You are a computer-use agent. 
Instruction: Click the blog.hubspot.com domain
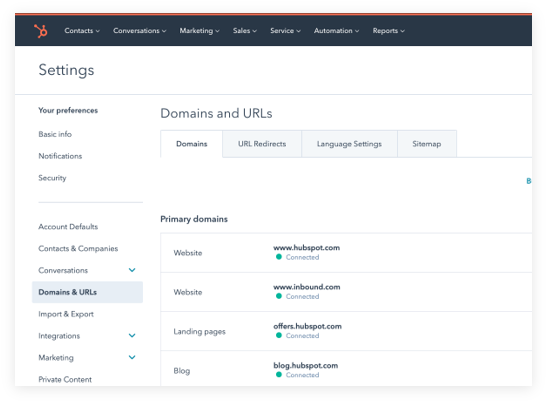tap(306, 365)
